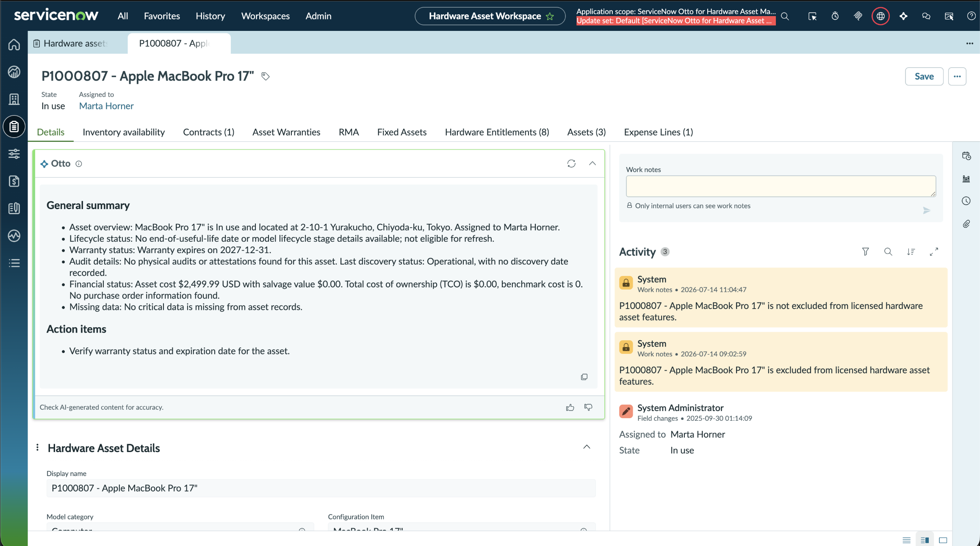Open the Assets (3) tab

pyautogui.click(x=587, y=132)
